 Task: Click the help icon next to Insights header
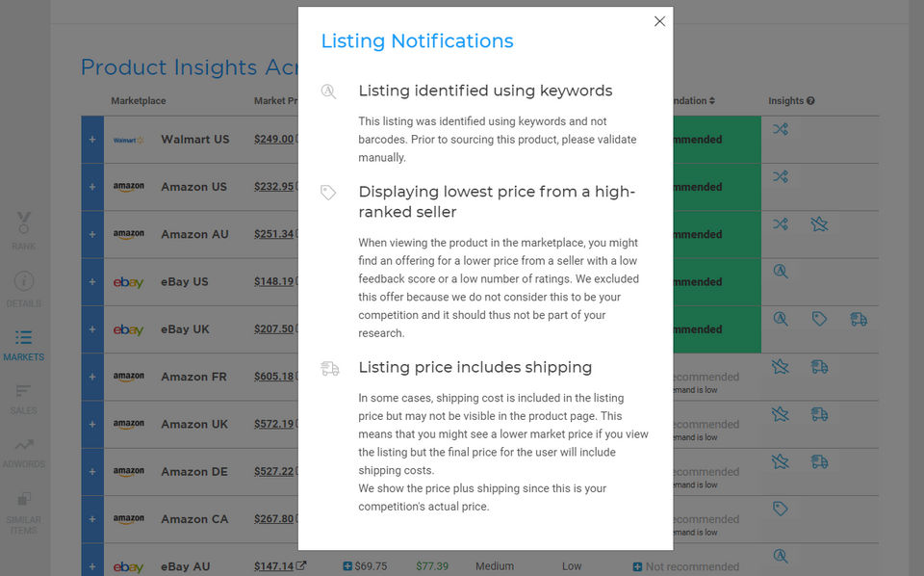[x=810, y=101]
